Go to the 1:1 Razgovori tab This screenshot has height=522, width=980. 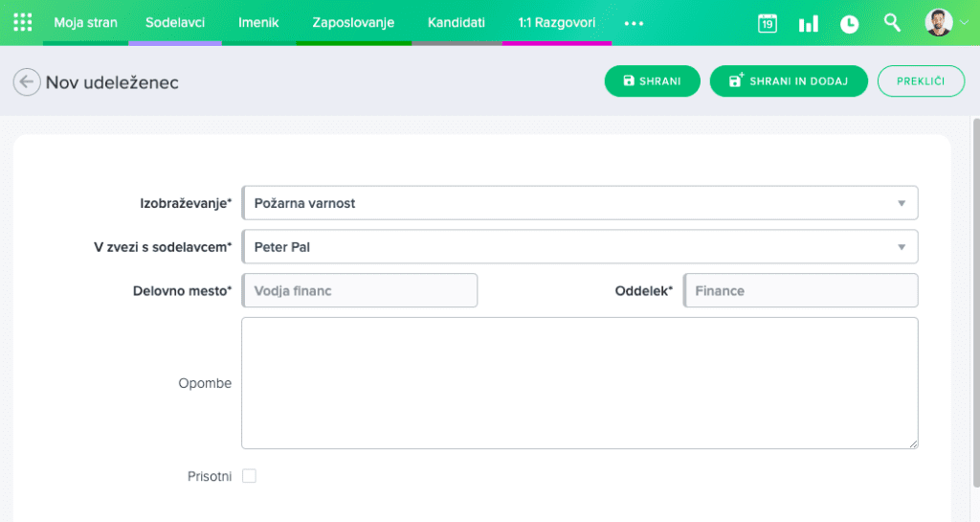(x=556, y=22)
